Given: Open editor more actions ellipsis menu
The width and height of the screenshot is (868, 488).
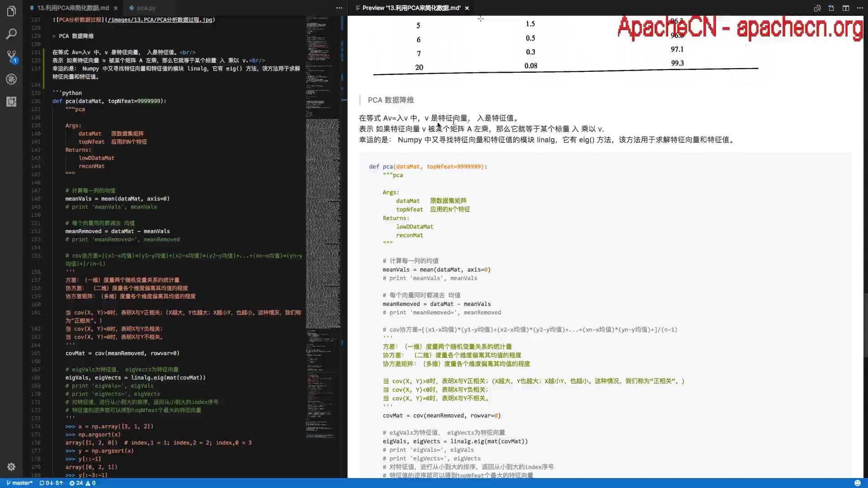Looking at the screenshot, I should [x=339, y=8].
